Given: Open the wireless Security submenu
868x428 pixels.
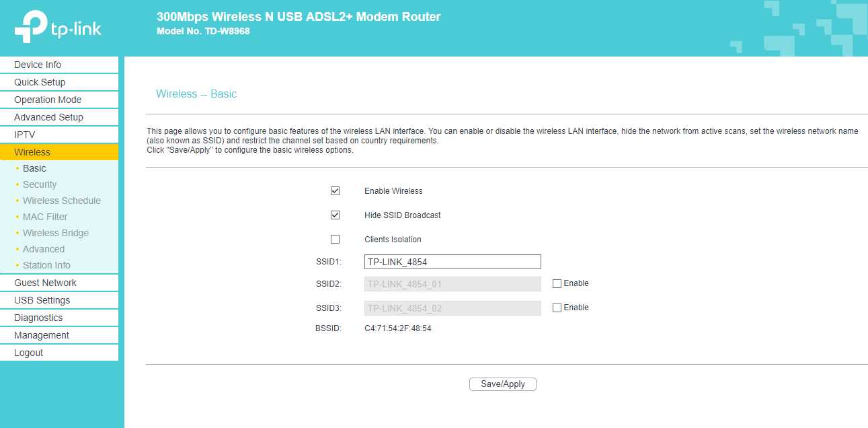Looking at the screenshot, I should [40, 184].
